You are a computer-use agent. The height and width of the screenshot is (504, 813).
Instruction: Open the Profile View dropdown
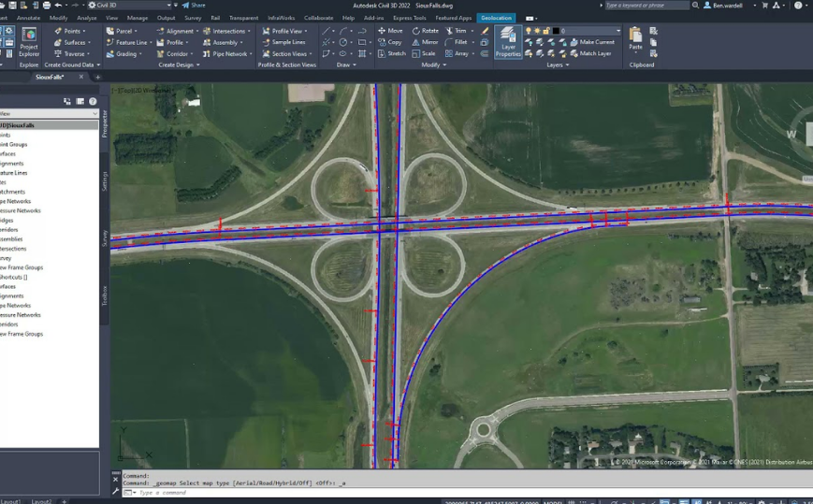click(x=284, y=31)
